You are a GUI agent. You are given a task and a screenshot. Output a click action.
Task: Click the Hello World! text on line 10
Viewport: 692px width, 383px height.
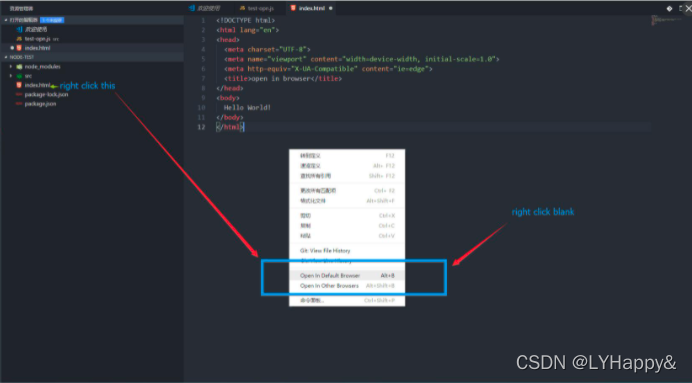[x=247, y=108]
